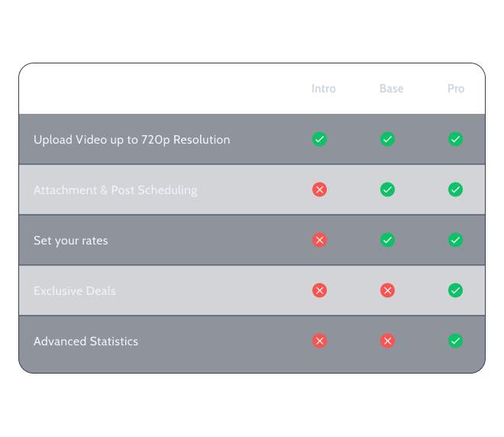This screenshot has width=504, height=437.
Task: Click Pro plan check for 720p Upload Video
Action: (455, 139)
